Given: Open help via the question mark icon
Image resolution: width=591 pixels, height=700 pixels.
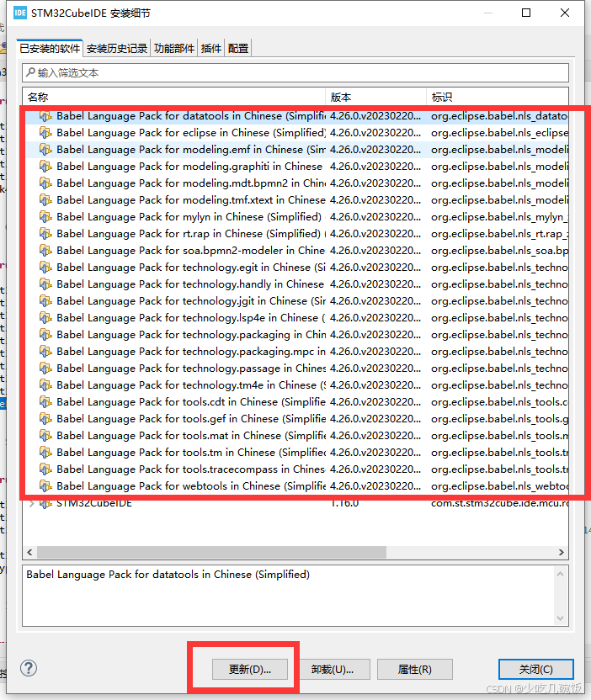Looking at the screenshot, I should click(x=29, y=668).
